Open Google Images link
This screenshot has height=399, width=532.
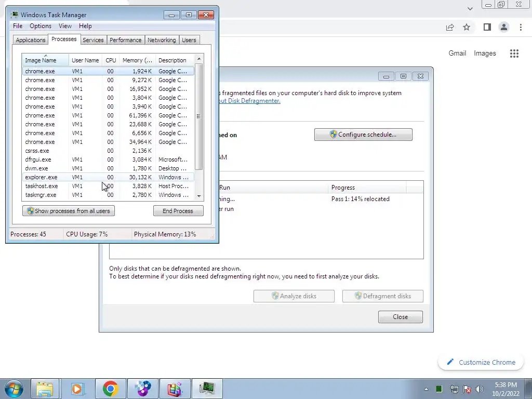pos(485,54)
